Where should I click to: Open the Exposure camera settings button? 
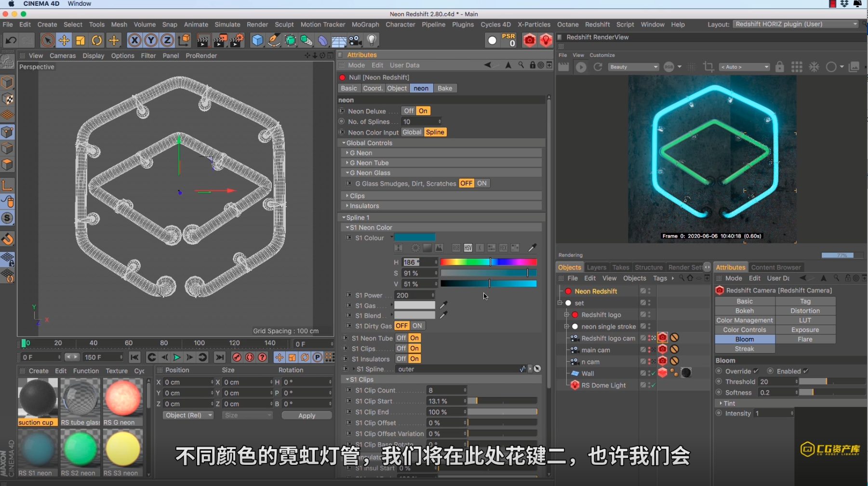point(805,330)
